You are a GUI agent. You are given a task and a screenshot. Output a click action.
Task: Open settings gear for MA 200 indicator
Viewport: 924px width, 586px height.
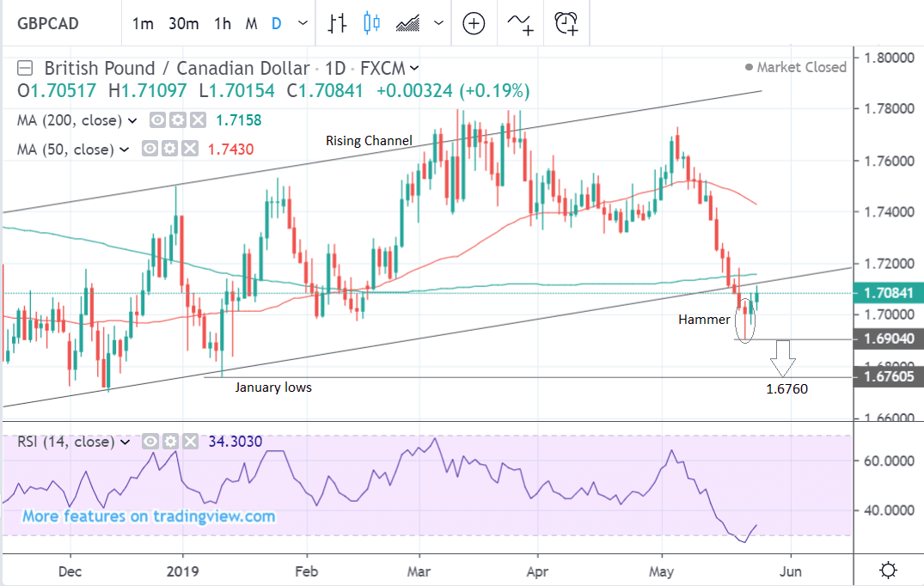point(178,120)
